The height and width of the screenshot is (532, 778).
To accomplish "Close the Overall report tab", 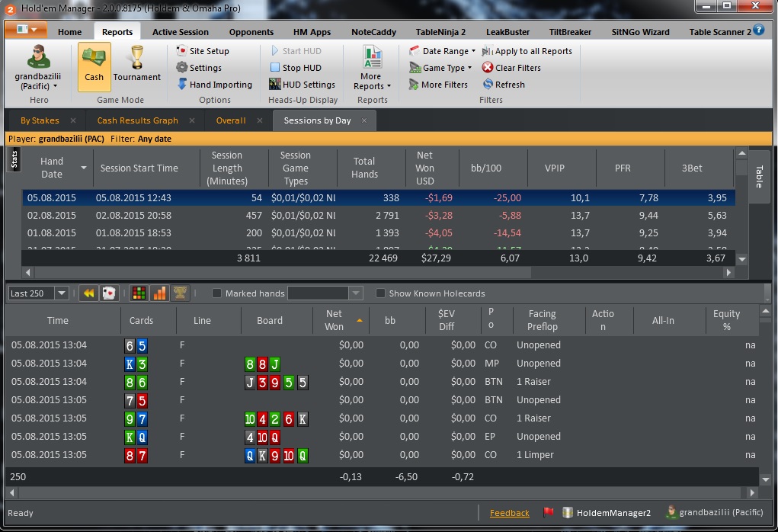I will point(260,120).
